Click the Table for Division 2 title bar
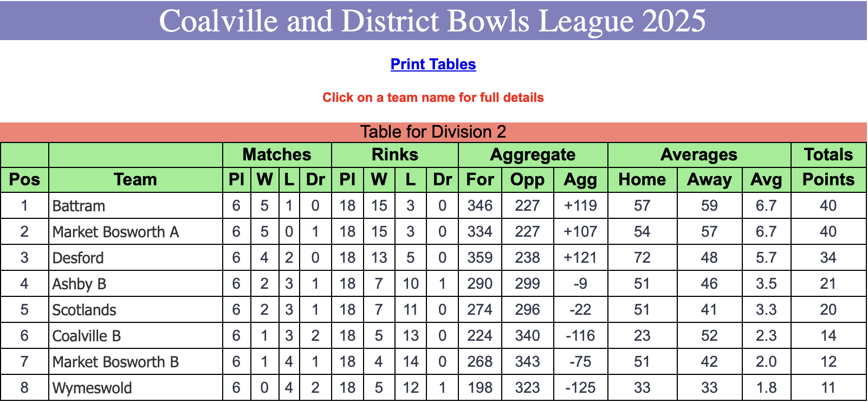The height and width of the screenshot is (402, 868). coord(433,132)
